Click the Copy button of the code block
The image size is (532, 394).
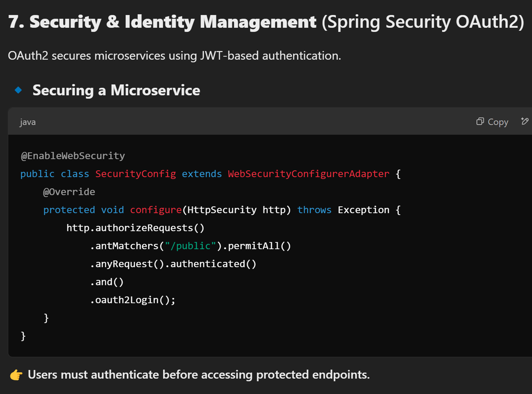pyautogui.click(x=492, y=122)
